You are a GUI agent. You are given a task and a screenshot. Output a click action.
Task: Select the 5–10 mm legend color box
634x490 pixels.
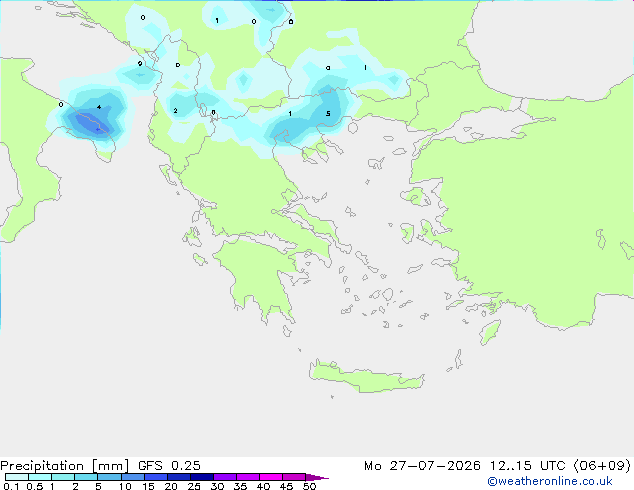click(x=109, y=477)
